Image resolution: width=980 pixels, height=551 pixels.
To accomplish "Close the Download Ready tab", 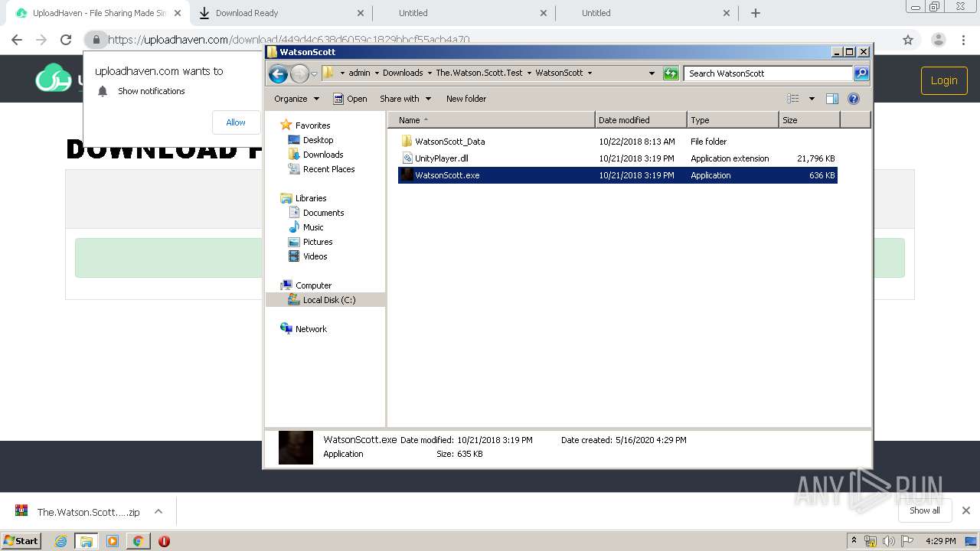I will [x=361, y=13].
